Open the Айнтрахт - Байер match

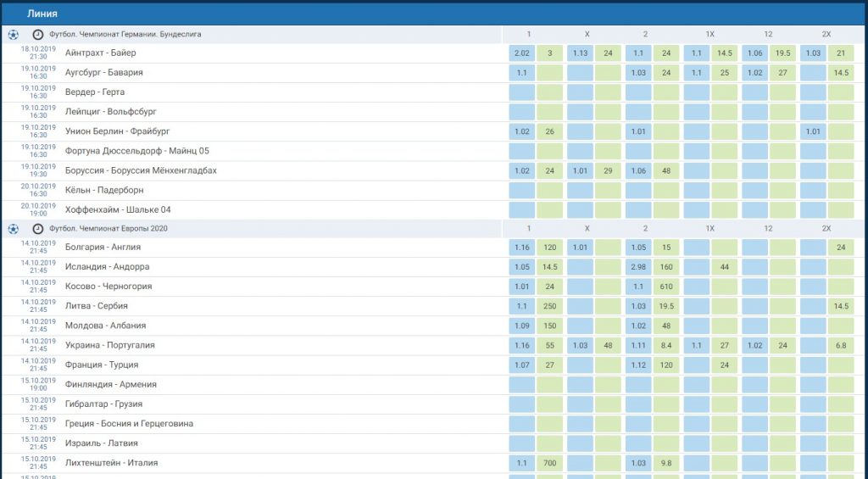click(x=100, y=53)
